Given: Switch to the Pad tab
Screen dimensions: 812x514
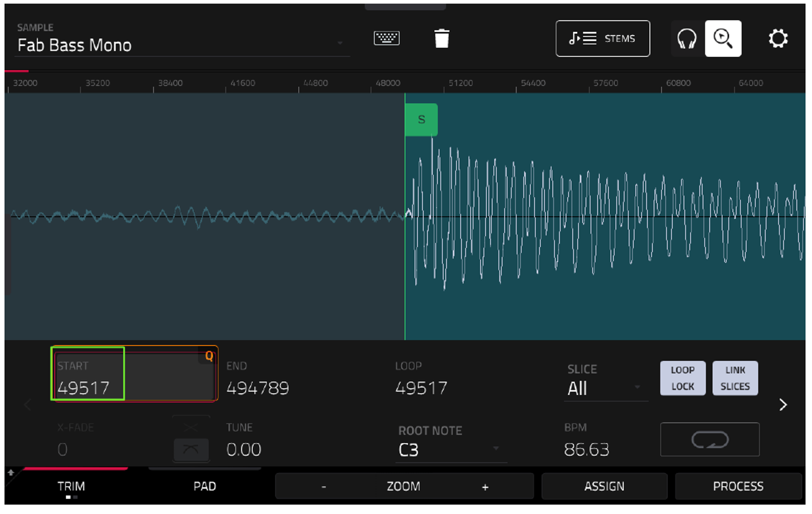Looking at the screenshot, I should pos(205,486).
